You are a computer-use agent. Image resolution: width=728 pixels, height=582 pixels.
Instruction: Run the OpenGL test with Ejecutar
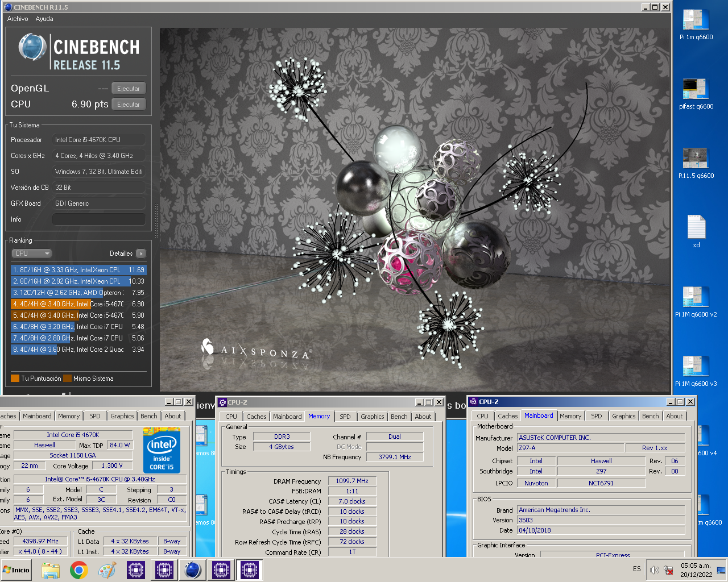[x=129, y=89]
